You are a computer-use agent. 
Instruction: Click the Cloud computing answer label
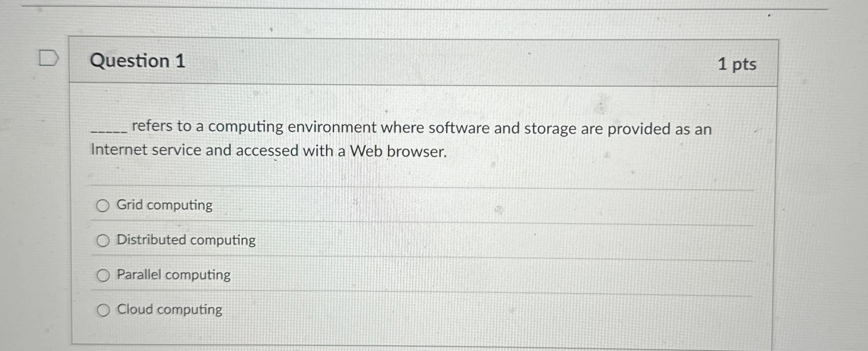click(169, 309)
